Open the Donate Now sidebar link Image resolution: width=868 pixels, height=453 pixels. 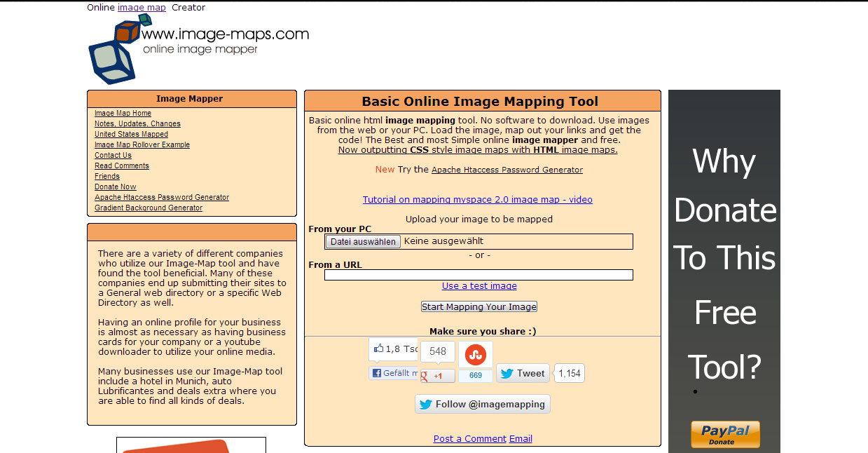116,187
